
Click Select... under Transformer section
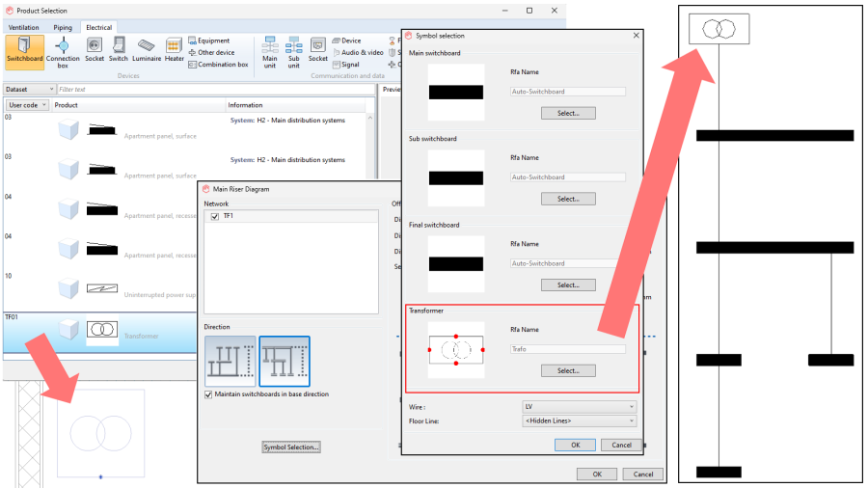tap(568, 370)
